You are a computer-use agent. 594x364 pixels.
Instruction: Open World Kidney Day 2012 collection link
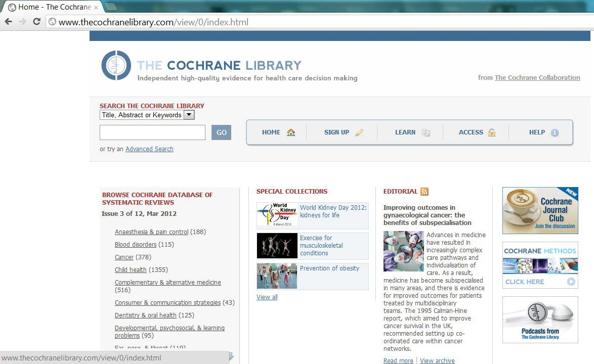pos(333,211)
